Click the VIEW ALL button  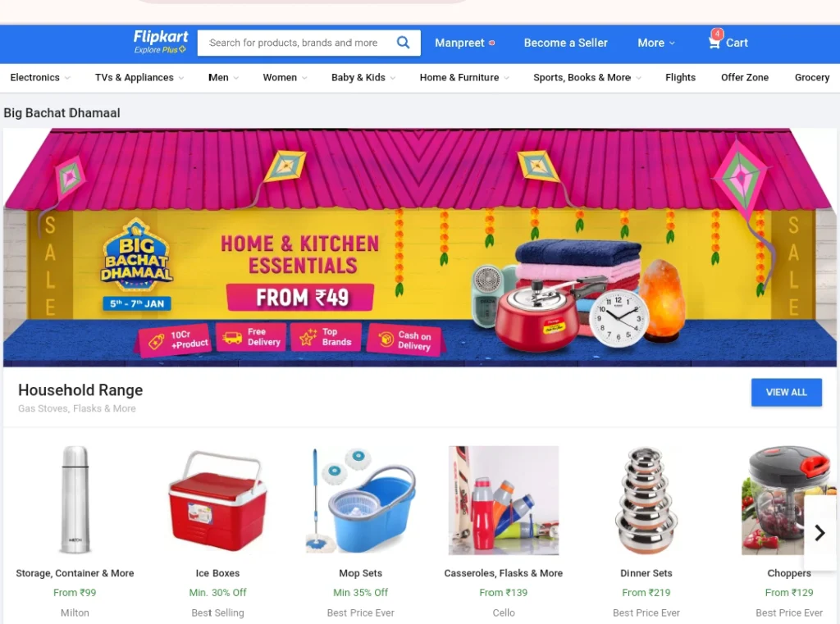click(786, 392)
